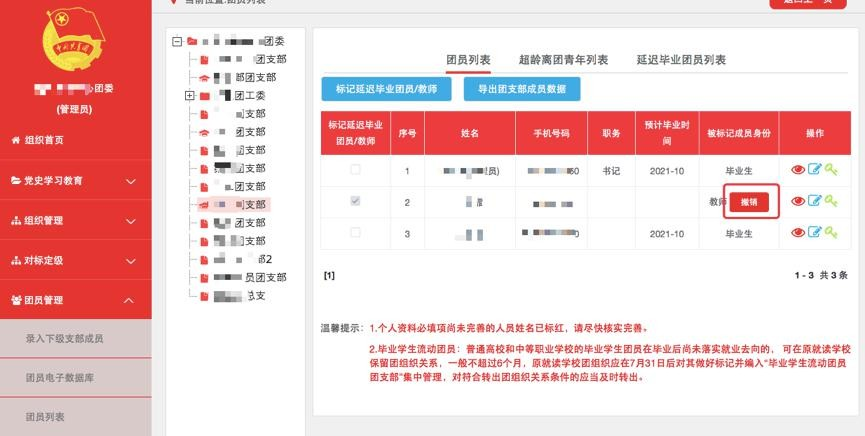Click 毕业生 identity cell in row 3
865x436 pixels.
point(739,234)
